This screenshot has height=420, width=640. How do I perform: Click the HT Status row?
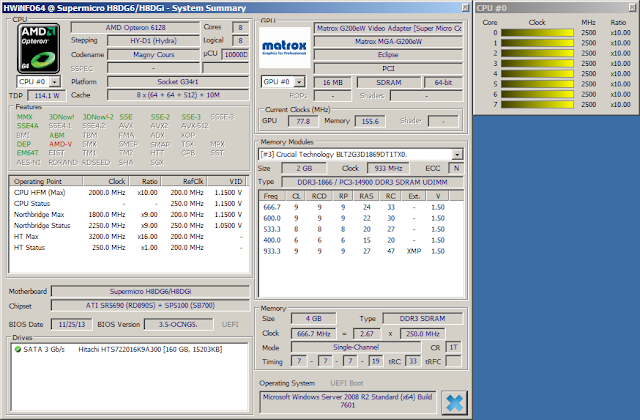point(128,248)
